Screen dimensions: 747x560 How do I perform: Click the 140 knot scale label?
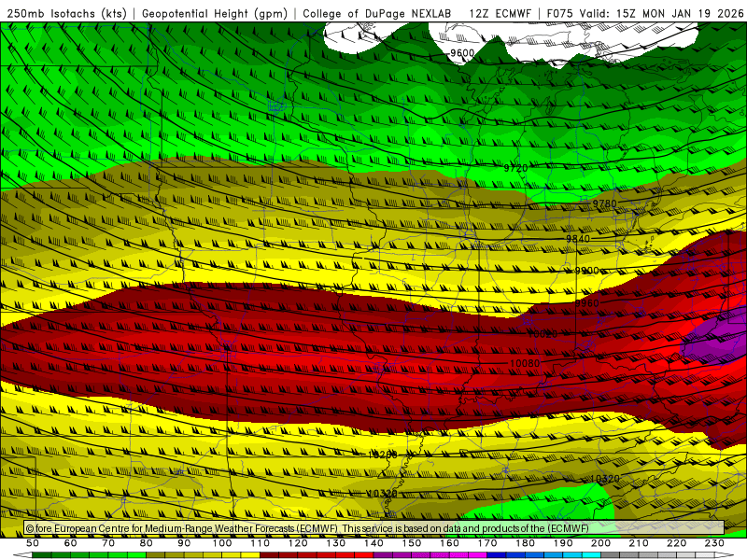point(373,543)
